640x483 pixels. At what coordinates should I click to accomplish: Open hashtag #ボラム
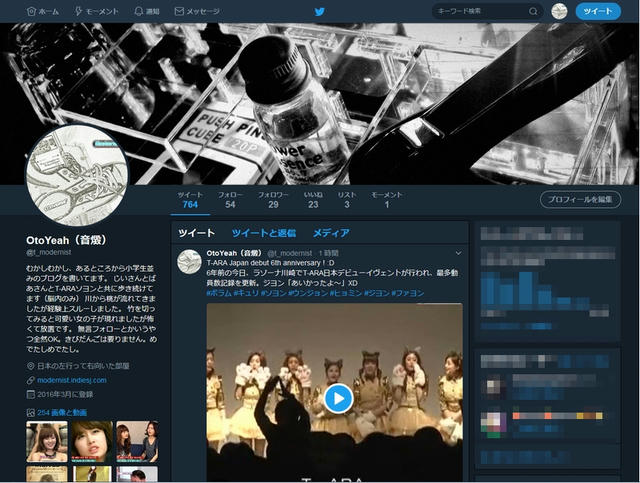point(219,293)
